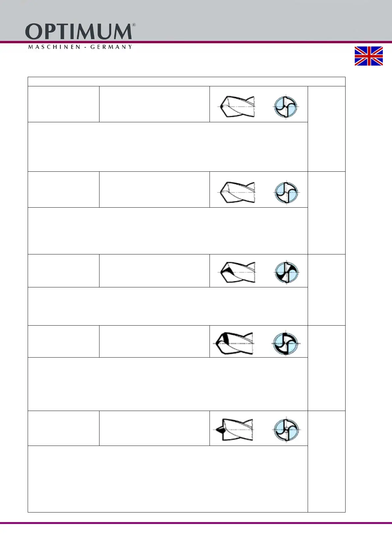Click cross-section with thick black corrected cutting edges

(286, 343)
